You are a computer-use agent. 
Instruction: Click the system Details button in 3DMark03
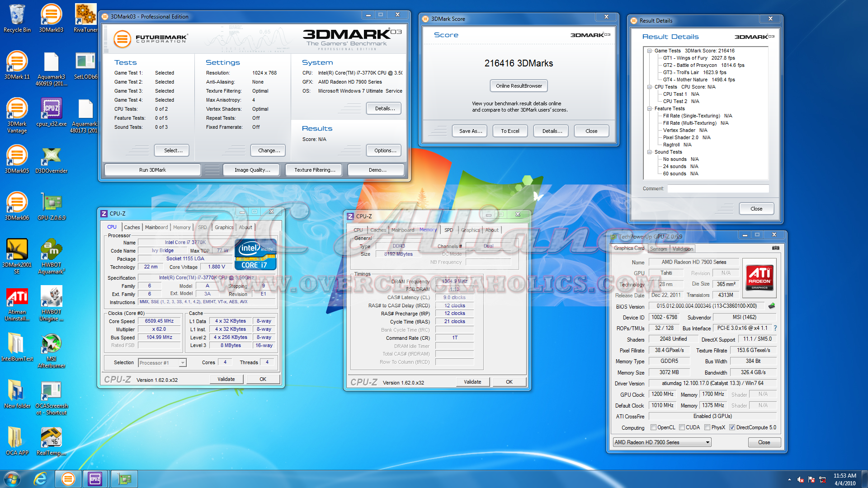pos(385,108)
